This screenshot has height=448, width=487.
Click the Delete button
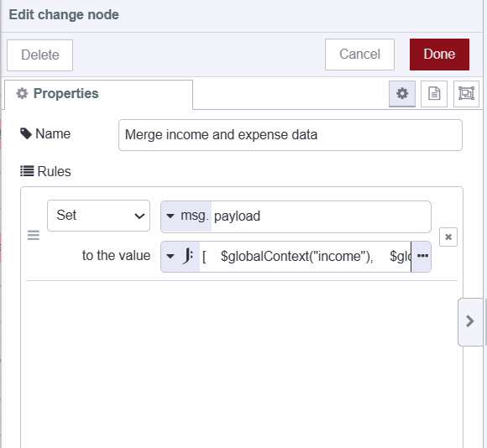pyautogui.click(x=39, y=55)
